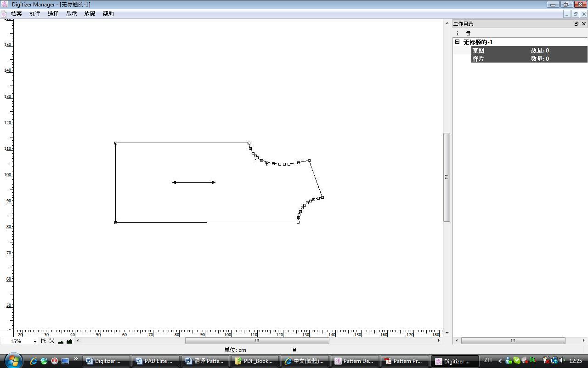Open the 15% zoom level dropdown
This screenshot has width=588, height=368.
[34, 341]
